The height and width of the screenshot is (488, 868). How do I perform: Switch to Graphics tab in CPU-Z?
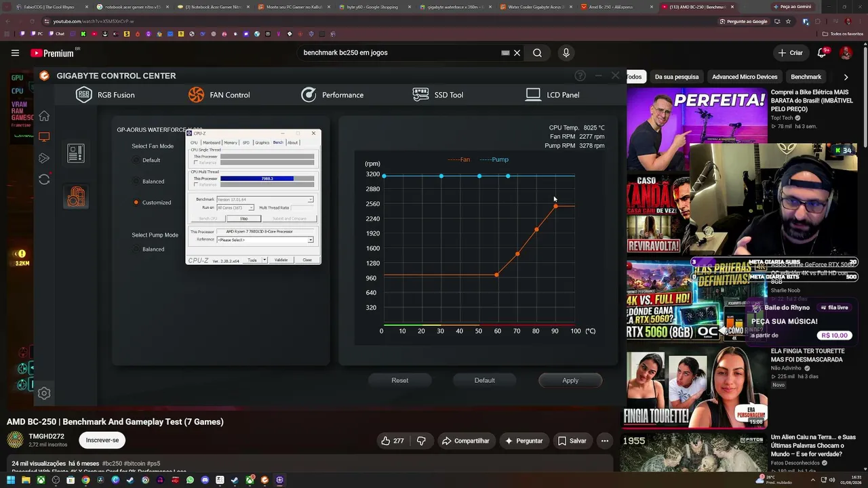(262, 142)
